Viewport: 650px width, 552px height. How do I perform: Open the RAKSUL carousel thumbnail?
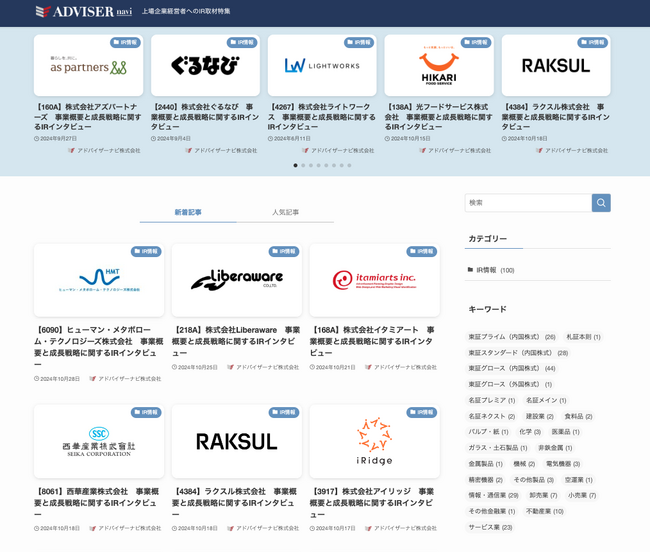pos(556,65)
